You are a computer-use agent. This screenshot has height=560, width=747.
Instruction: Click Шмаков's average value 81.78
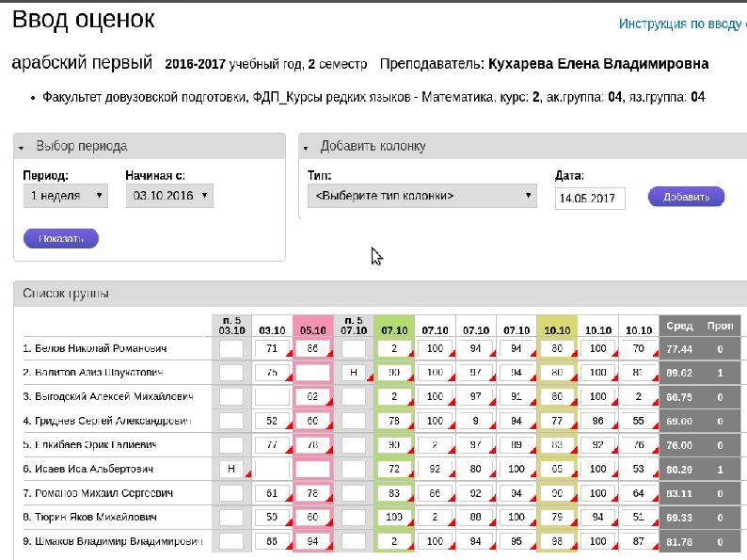click(679, 542)
